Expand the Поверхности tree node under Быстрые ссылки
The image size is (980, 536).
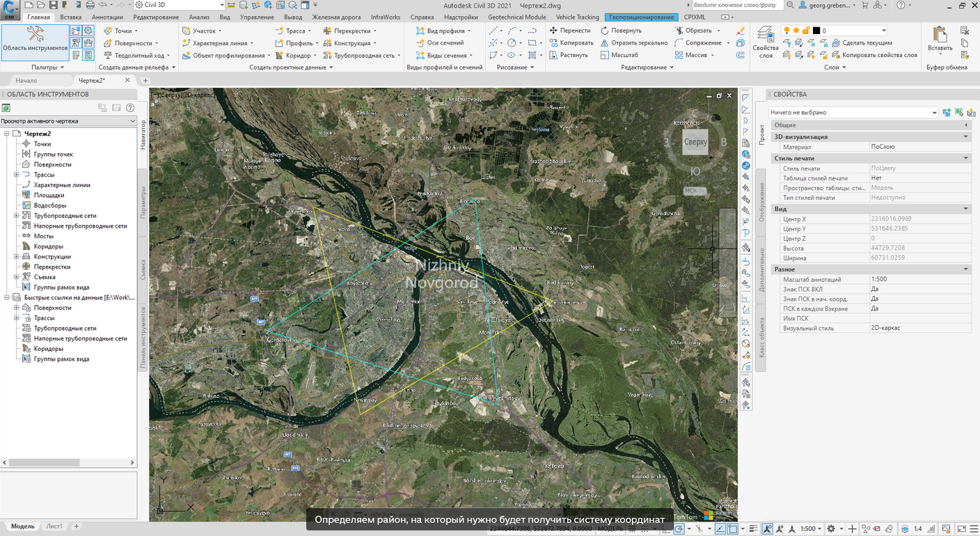(x=16, y=308)
